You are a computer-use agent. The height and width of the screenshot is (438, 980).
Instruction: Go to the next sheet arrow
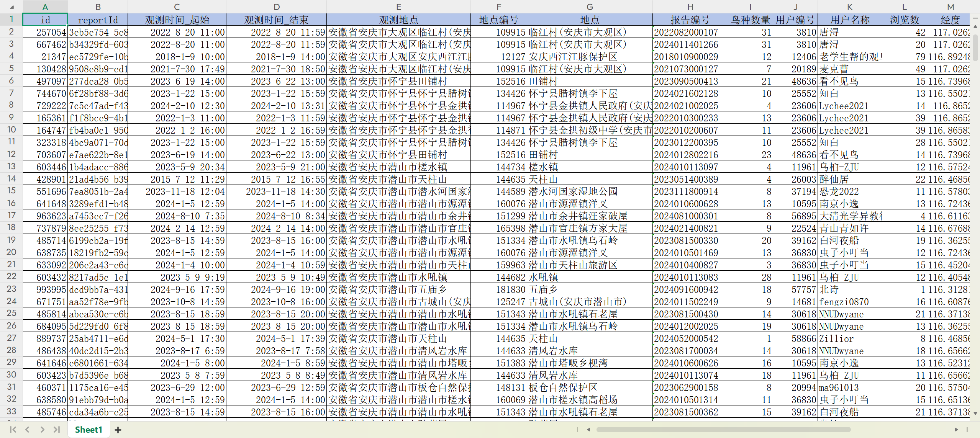42,430
